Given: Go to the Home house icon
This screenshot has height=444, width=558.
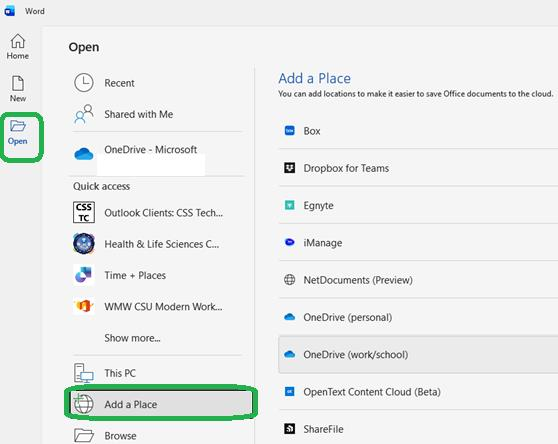Looking at the screenshot, I should (x=17, y=41).
